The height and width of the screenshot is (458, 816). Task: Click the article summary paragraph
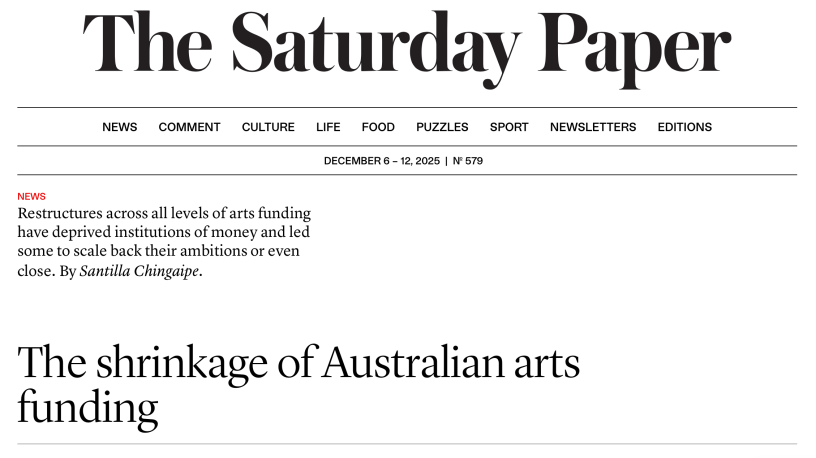coord(164,232)
